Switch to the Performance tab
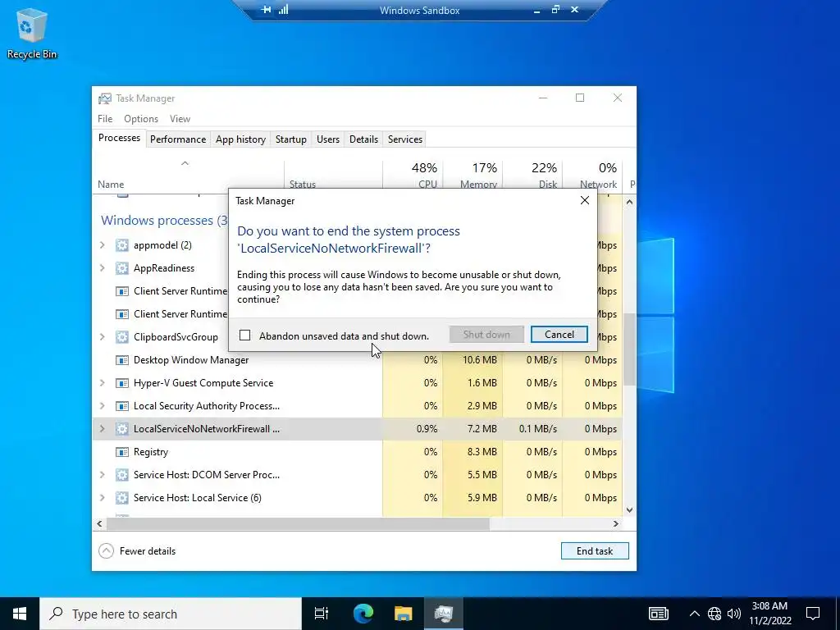 pyautogui.click(x=178, y=139)
